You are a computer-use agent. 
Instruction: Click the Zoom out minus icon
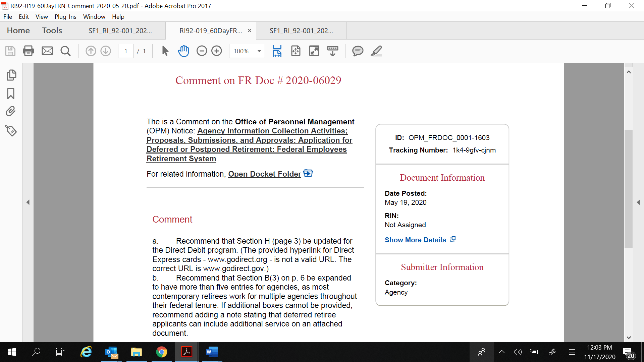pos(202,51)
